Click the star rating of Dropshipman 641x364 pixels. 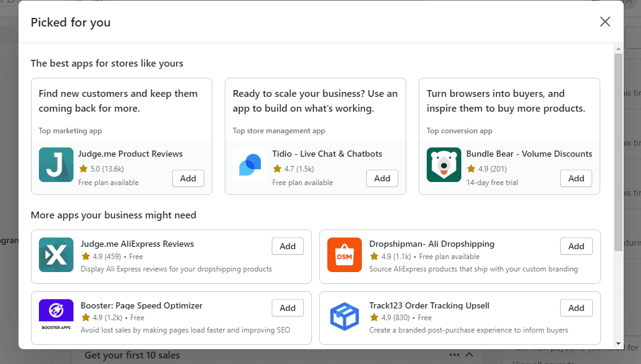point(390,257)
